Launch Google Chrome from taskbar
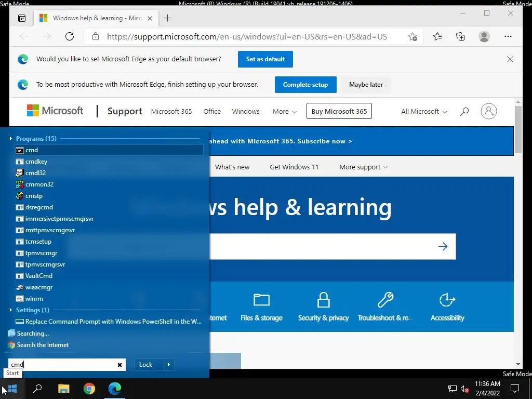 [x=89, y=389]
